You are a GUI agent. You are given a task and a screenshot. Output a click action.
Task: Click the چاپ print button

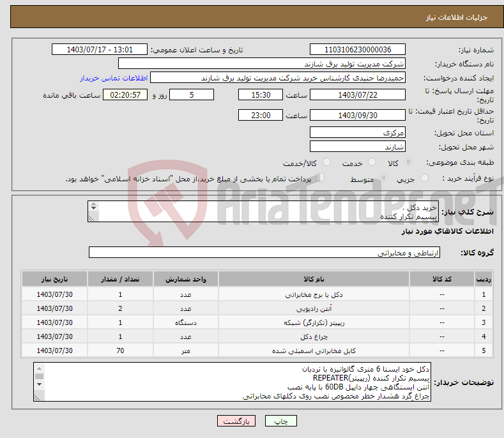[x=281, y=421]
